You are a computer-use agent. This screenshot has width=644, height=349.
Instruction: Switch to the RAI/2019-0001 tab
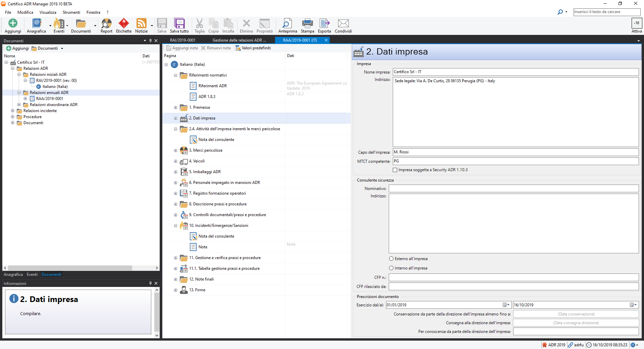[x=183, y=40]
